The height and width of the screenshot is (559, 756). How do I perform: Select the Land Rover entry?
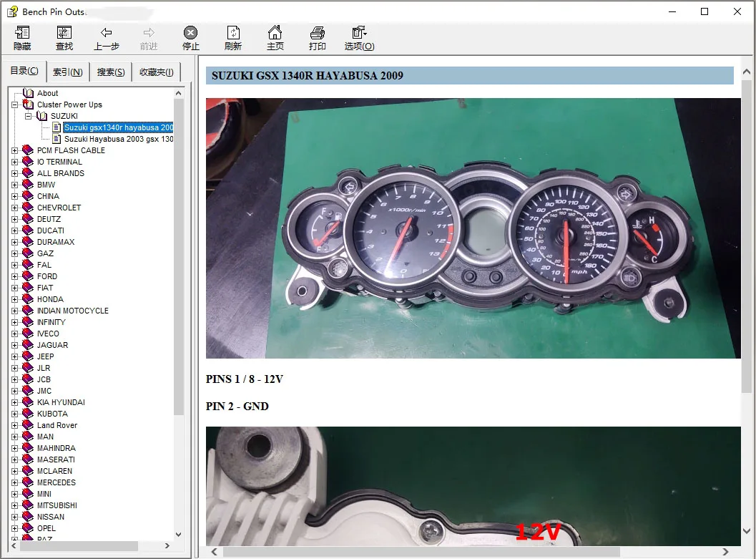pos(57,425)
